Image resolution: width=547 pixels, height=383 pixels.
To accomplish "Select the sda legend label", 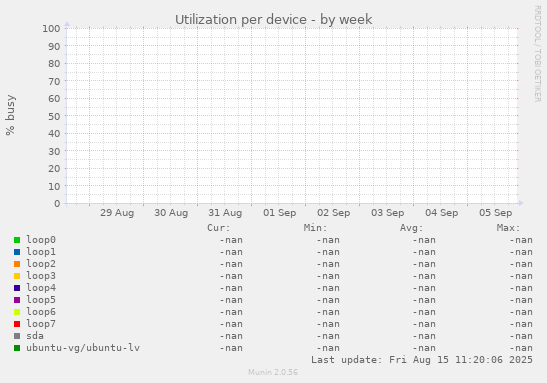I will coord(35,336).
